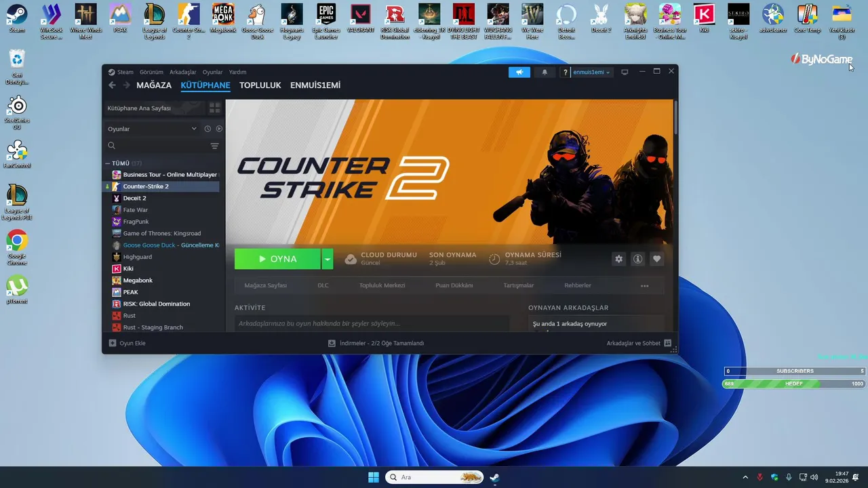Open the Steam notifications bell
Image resolution: width=868 pixels, height=488 pixels.
pyautogui.click(x=545, y=72)
